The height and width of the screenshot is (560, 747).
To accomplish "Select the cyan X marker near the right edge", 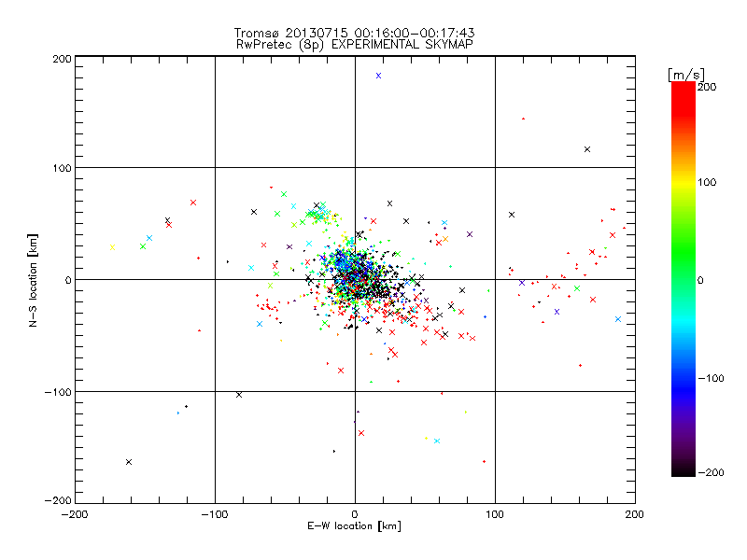I will coord(618,319).
